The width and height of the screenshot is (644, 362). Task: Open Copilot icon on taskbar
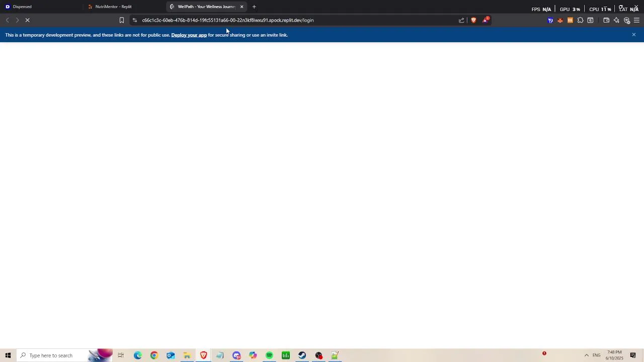[253, 355]
